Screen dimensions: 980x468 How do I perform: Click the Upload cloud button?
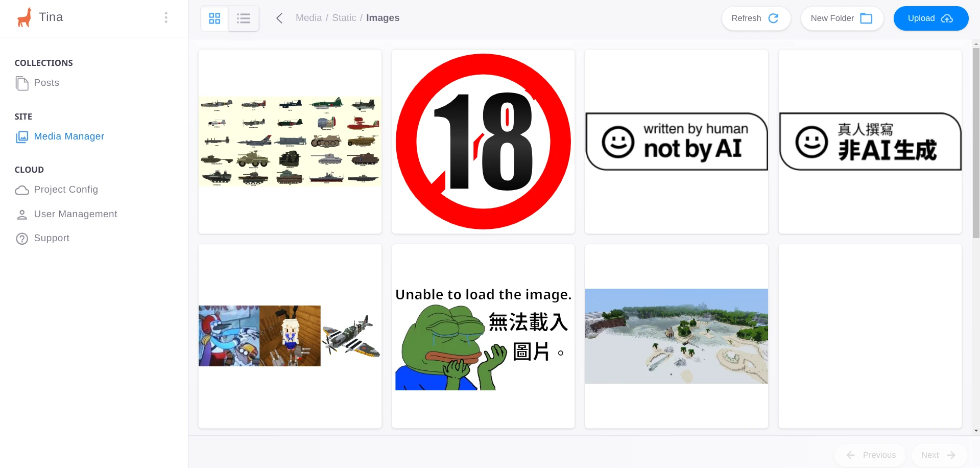[930, 18]
